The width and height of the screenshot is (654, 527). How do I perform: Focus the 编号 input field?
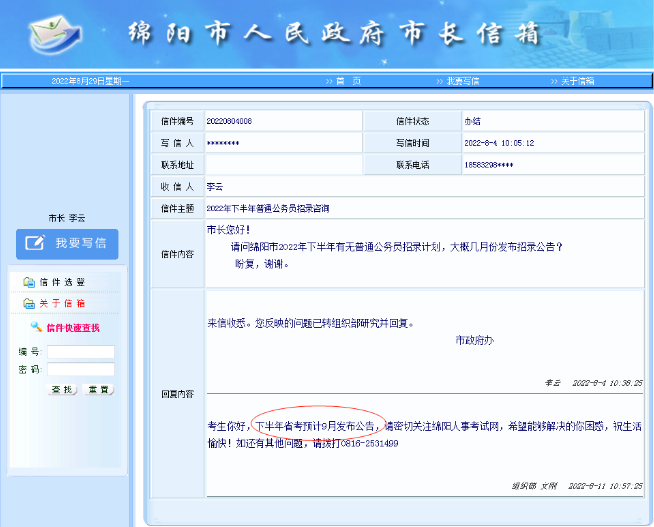81,352
